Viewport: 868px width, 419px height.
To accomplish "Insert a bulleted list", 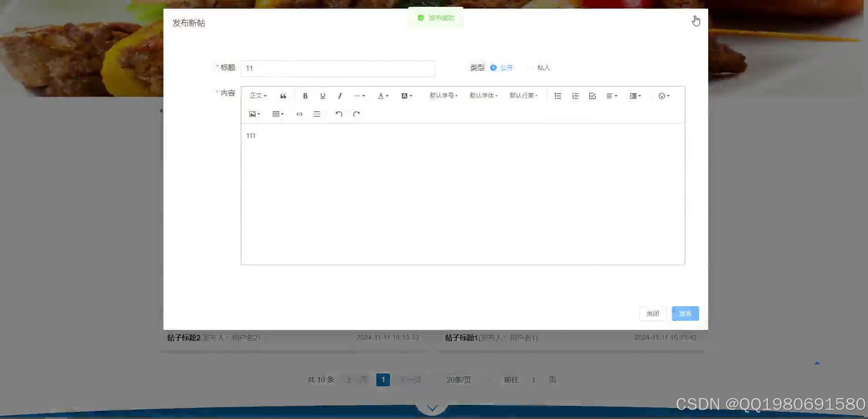I will (557, 95).
